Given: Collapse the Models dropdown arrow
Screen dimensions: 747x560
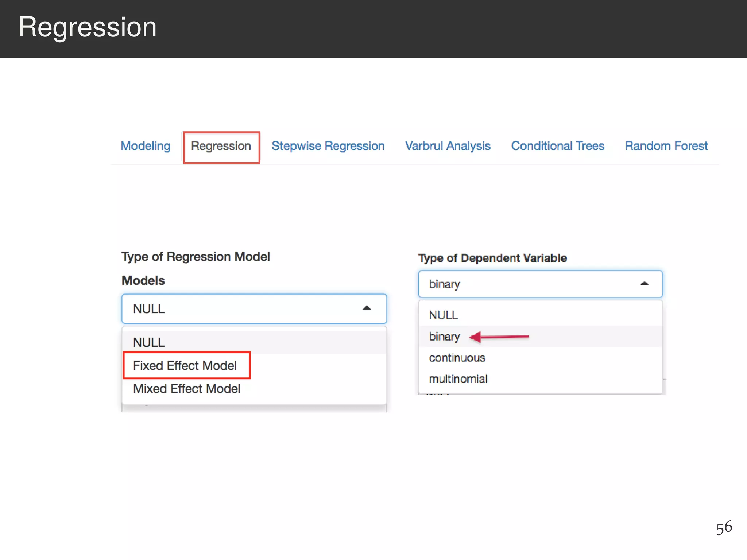Looking at the screenshot, I should click(367, 308).
